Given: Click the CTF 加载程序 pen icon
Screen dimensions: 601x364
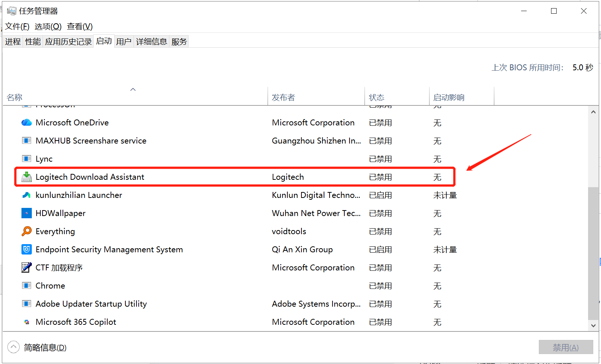Looking at the screenshot, I should 27,267.
